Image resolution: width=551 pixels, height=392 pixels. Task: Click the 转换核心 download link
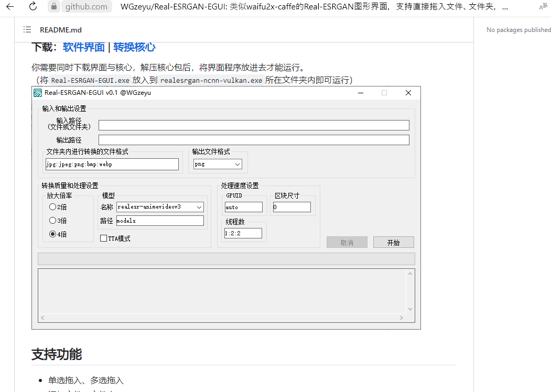(x=134, y=47)
